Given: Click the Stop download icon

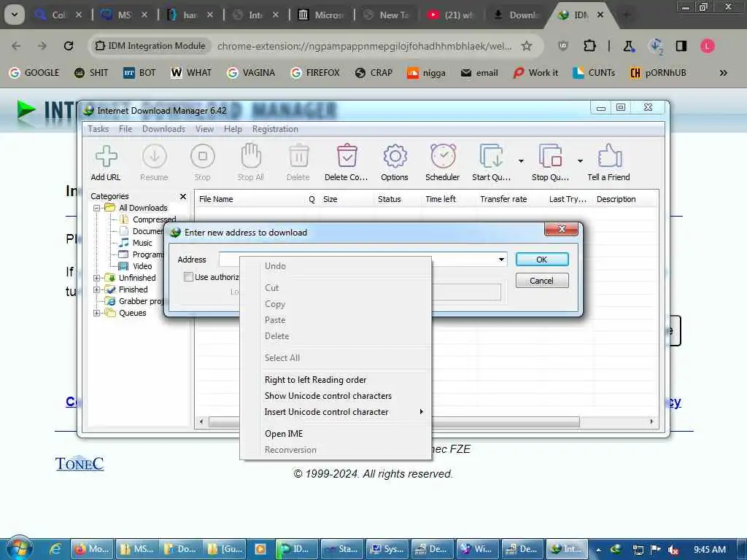Looking at the screenshot, I should click(203, 156).
